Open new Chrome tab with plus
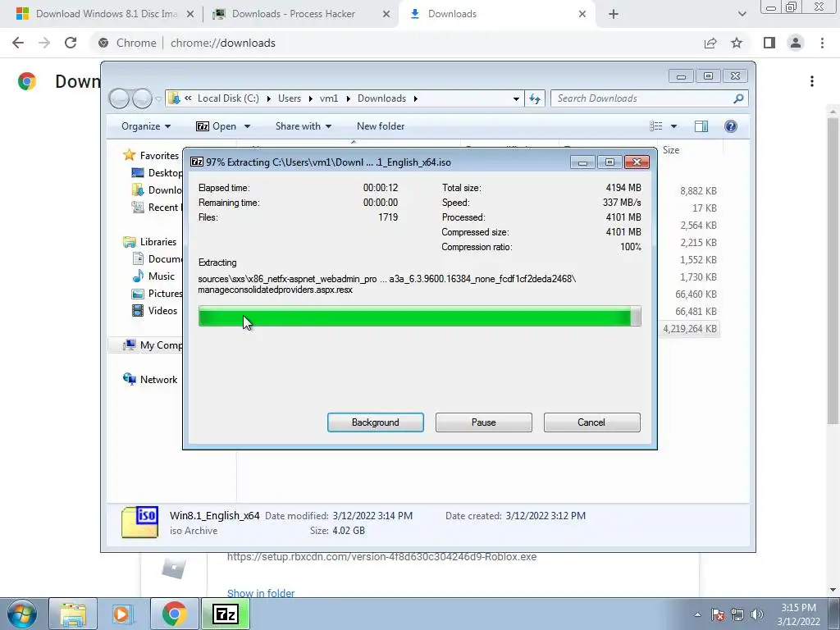Viewport: 840px width, 630px height. click(614, 14)
